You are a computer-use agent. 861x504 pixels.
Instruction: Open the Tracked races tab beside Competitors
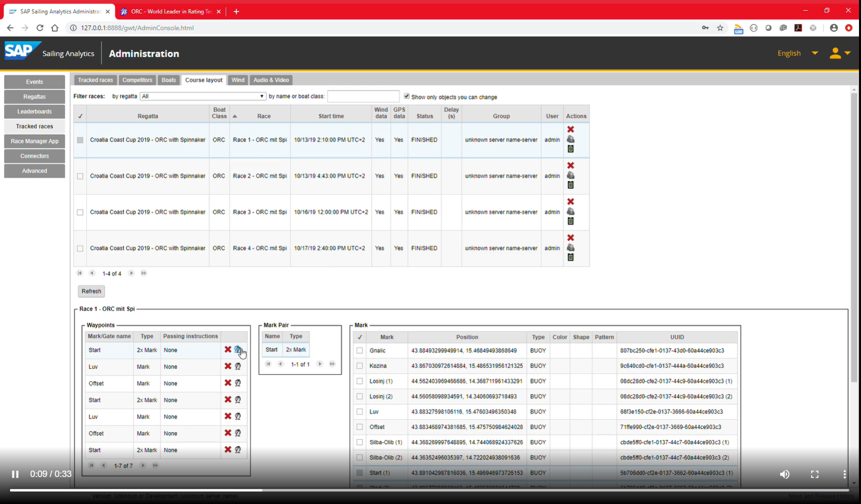(x=95, y=80)
